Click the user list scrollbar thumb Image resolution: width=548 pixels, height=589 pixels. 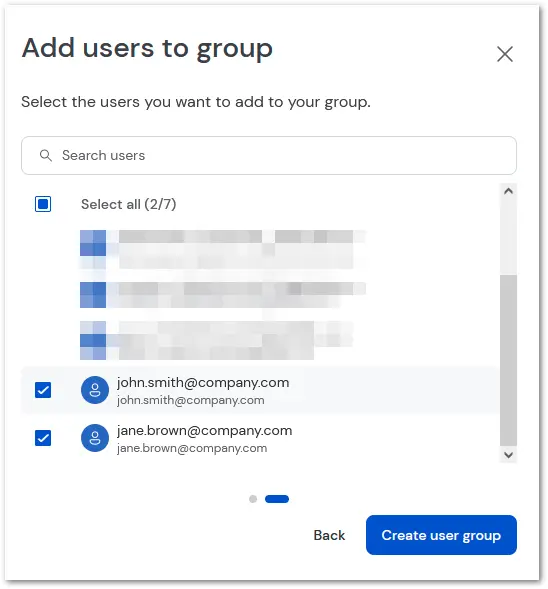pos(508,361)
